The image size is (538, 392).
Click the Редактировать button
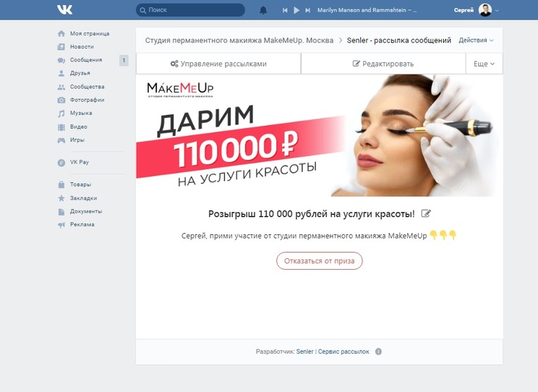tap(383, 64)
